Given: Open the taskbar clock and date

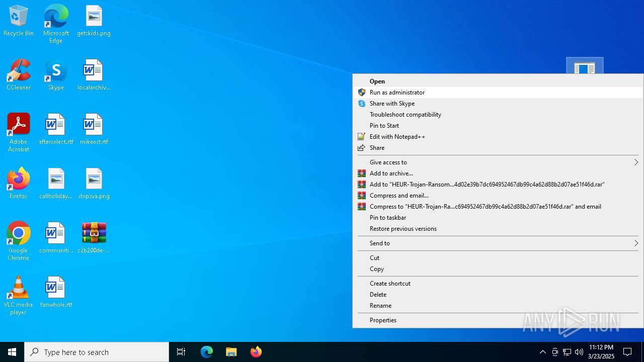Looking at the screenshot, I should tap(601, 352).
